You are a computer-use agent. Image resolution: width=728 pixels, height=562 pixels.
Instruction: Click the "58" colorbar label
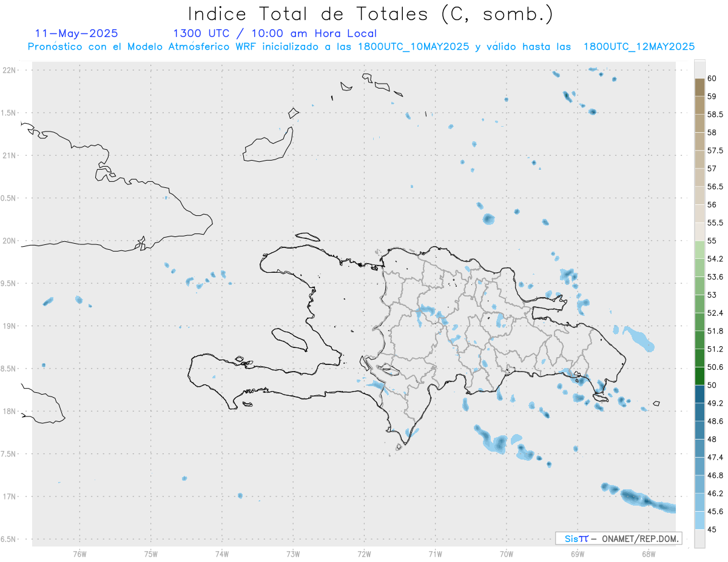[712, 132]
